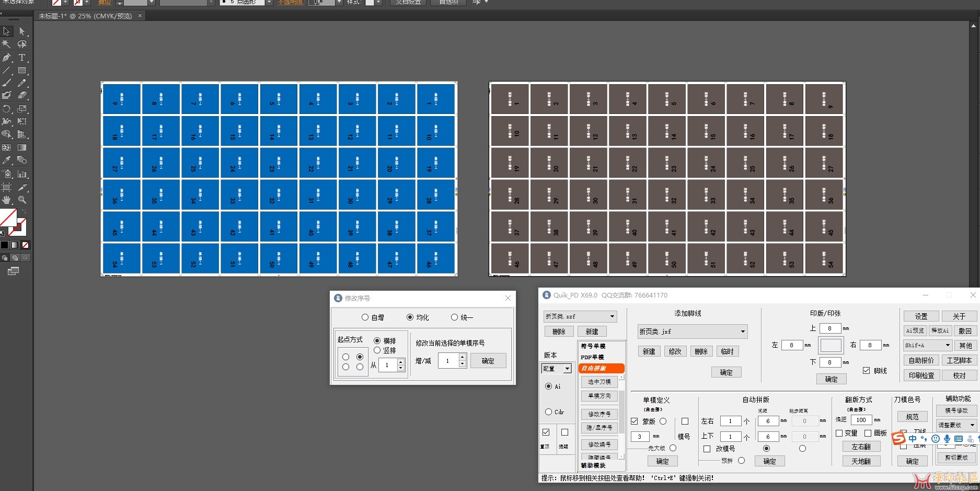Select the Slice tool
980x491 pixels.
[x=22, y=187]
